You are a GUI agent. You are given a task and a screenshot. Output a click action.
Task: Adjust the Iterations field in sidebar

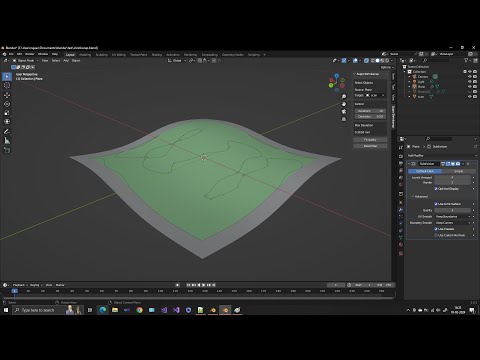pyautogui.click(x=370, y=111)
